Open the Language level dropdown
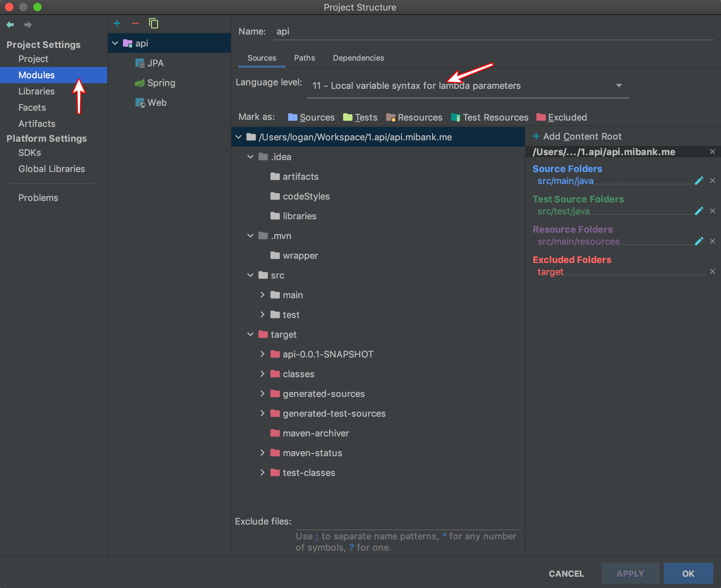 click(x=618, y=86)
